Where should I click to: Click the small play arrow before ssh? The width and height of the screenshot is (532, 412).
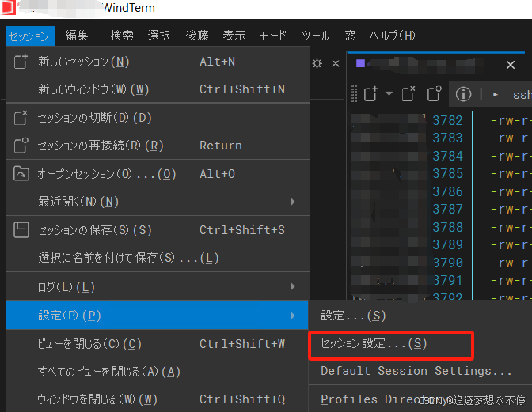(496, 95)
